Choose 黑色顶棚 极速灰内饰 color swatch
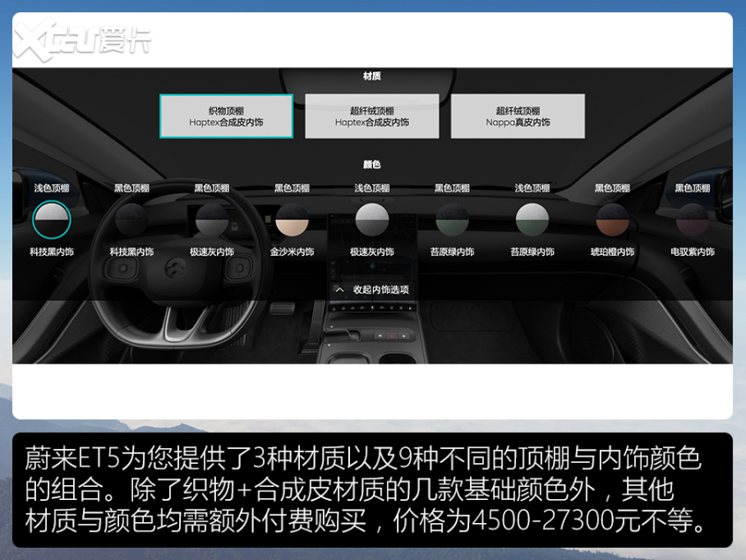Viewport: 746px width, 560px height. pyautogui.click(x=212, y=220)
